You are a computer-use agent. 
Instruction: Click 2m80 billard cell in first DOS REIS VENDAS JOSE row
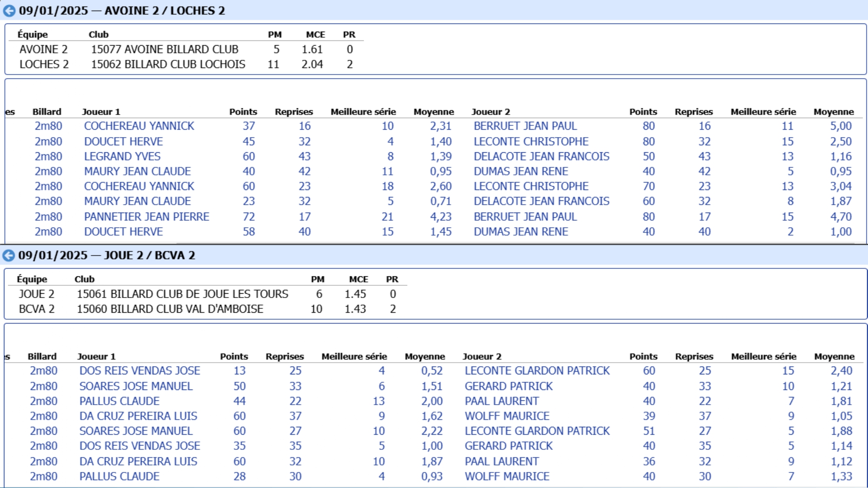click(x=43, y=371)
